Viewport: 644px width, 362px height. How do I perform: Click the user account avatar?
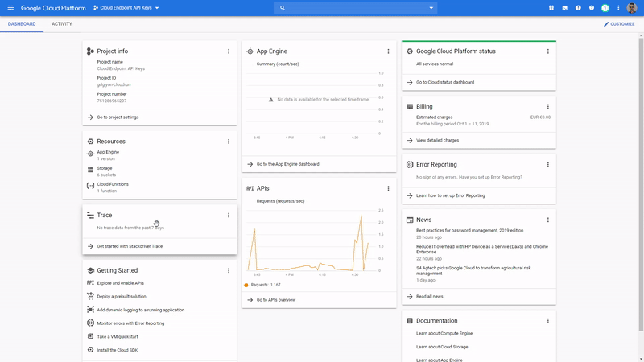pos(632,8)
